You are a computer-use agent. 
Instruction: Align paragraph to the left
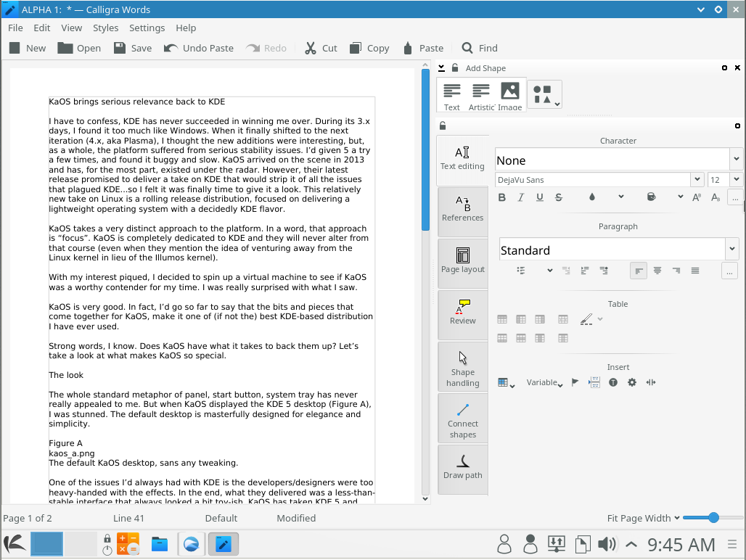pyautogui.click(x=639, y=271)
